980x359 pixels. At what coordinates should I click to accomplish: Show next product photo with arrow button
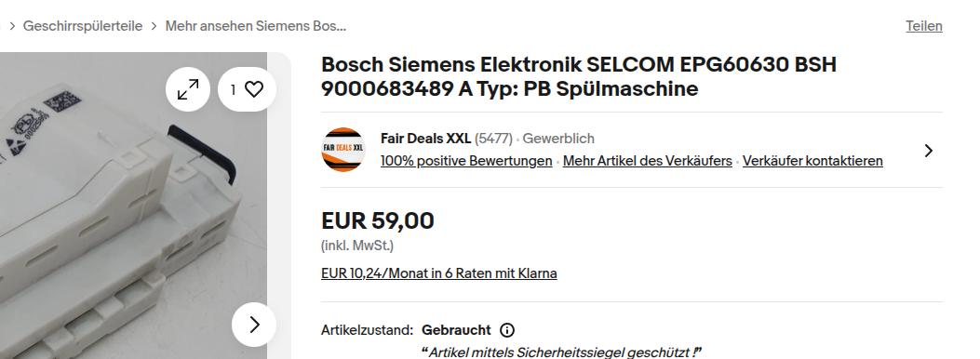pos(254,325)
